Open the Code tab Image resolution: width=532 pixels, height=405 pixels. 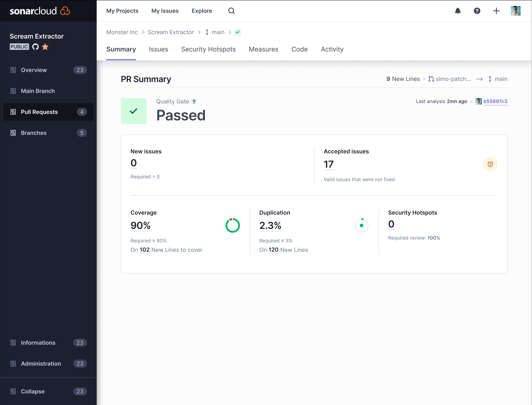tap(300, 49)
